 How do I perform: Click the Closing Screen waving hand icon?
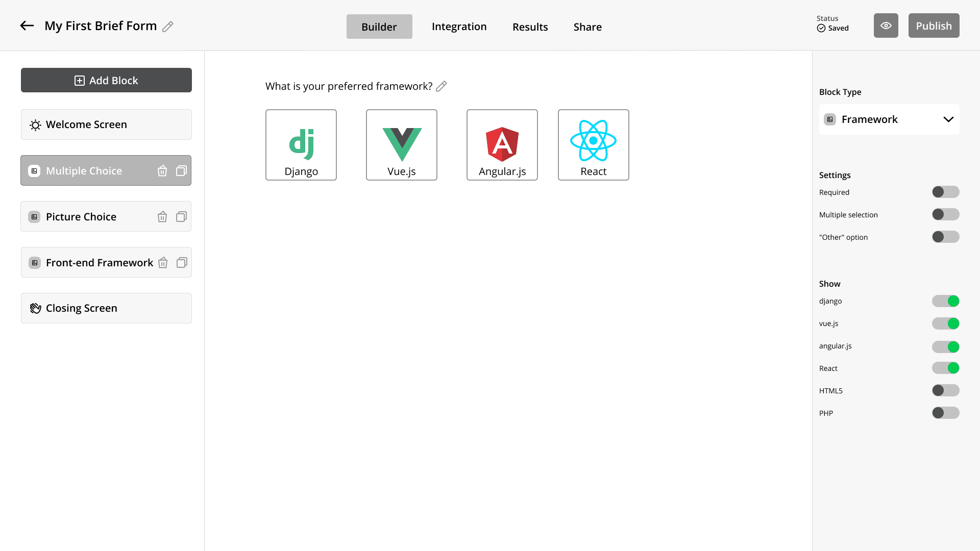(35, 308)
